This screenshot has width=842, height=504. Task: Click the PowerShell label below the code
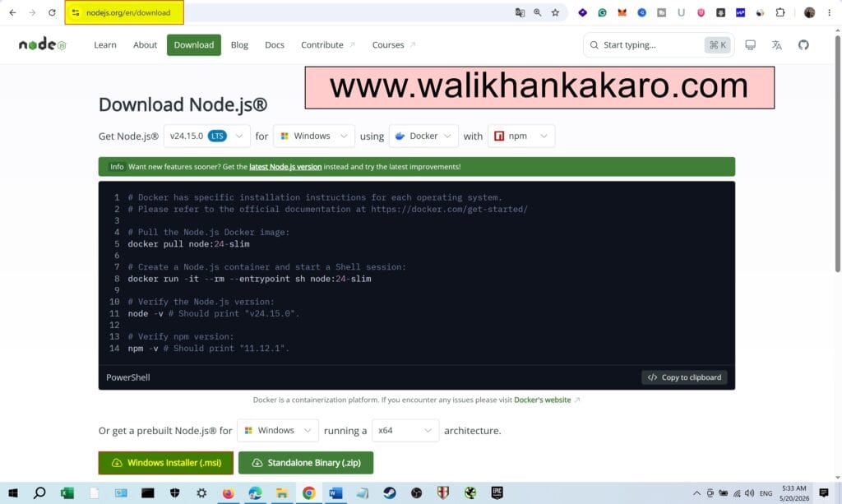click(x=128, y=377)
